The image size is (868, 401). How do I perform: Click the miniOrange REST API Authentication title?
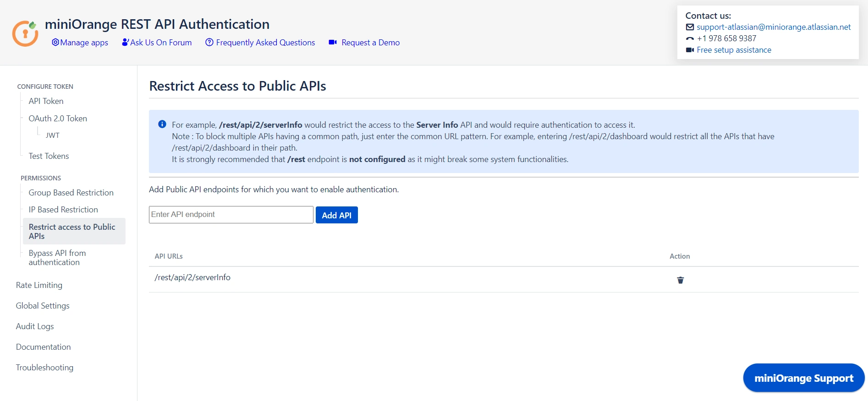coord(157,24)
